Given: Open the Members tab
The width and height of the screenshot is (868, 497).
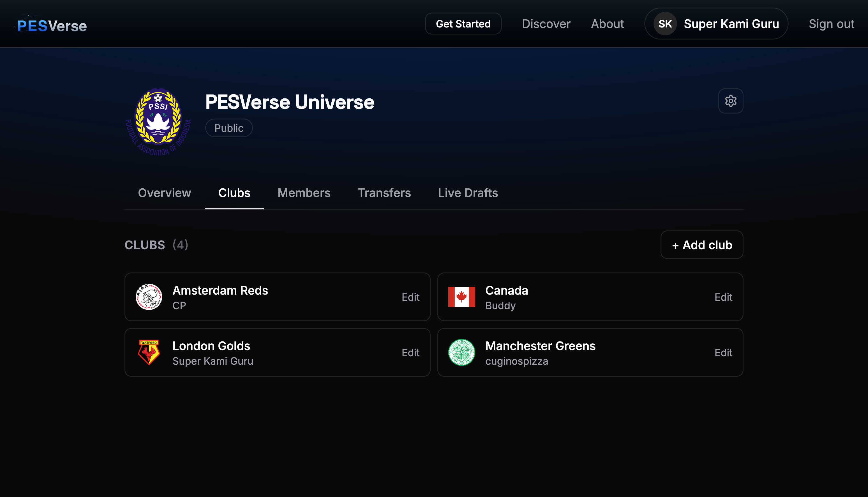Looking at the screenshot, I should click(304, 193).
